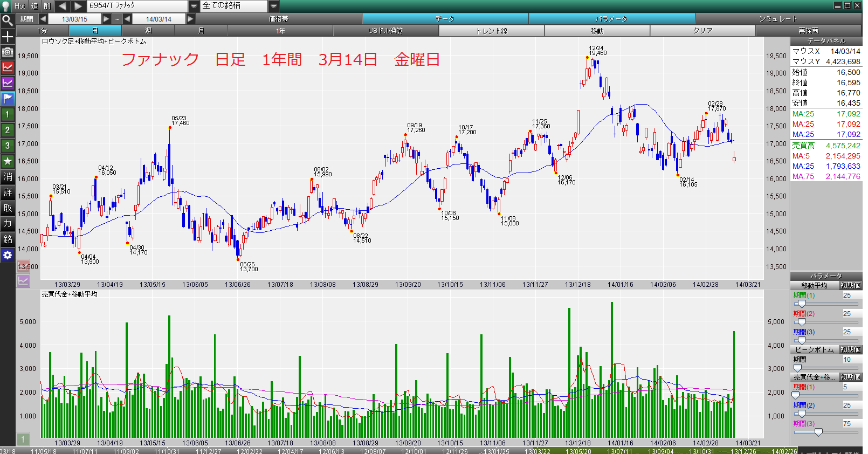Click the 取 sidebar button
868x454 pixels.
point(8,208)
